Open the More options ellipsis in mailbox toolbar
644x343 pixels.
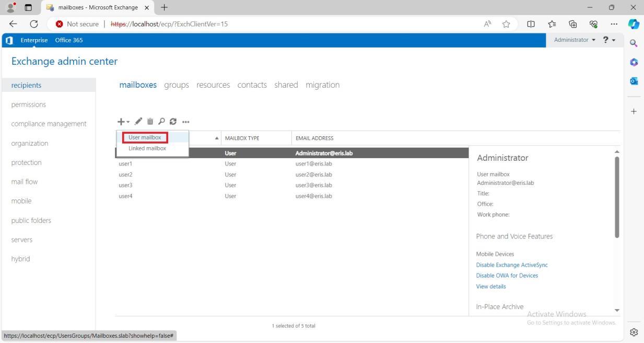tap(185, 122)
